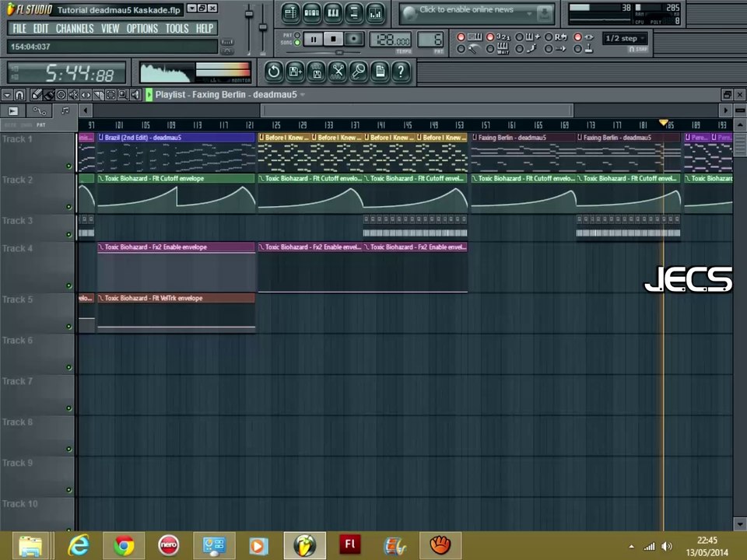Viewport: 747px width, 560px height.
Task: Open the playlist title dropdown arrow
Action: [303, 95]
